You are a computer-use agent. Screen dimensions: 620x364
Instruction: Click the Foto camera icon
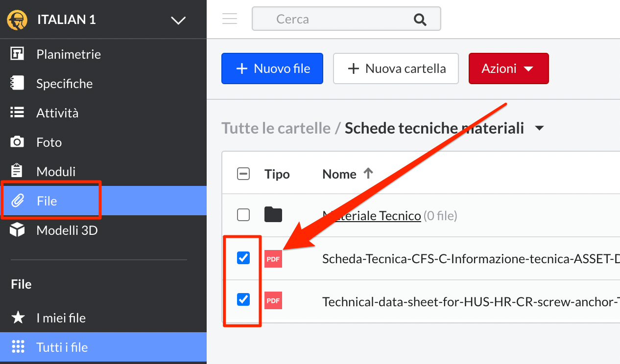17,142
